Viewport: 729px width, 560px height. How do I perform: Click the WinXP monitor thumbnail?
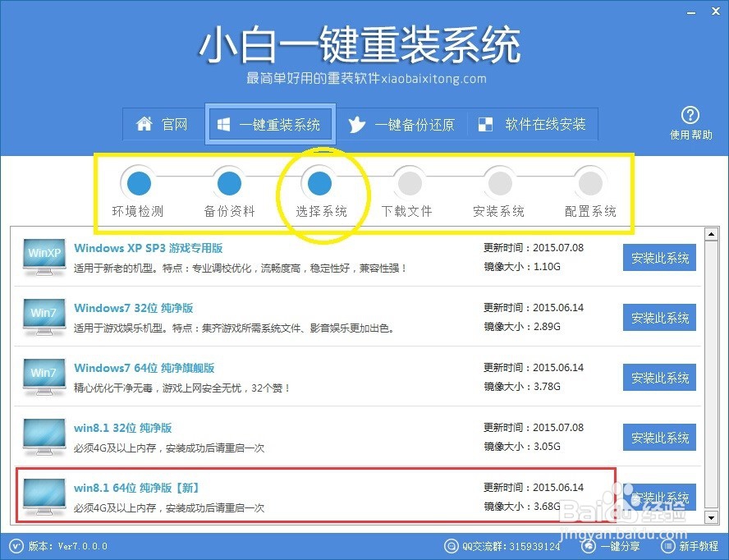click(x=44, y=257)
